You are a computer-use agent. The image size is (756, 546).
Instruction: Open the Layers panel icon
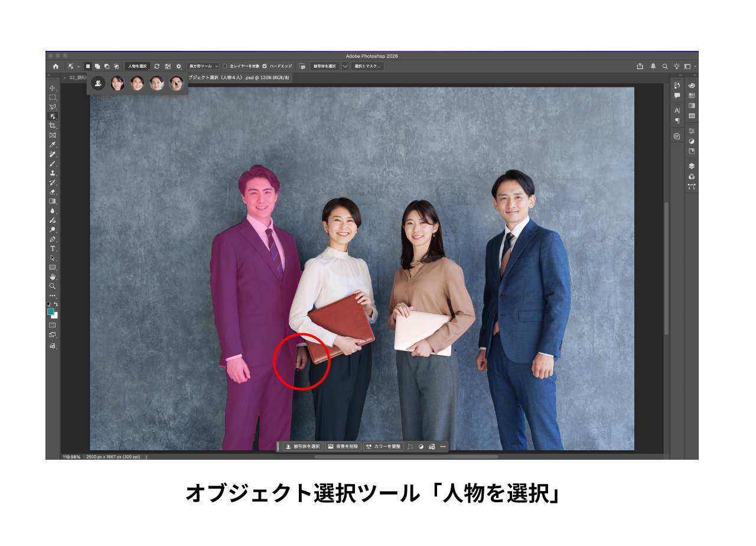pos(692,167)
